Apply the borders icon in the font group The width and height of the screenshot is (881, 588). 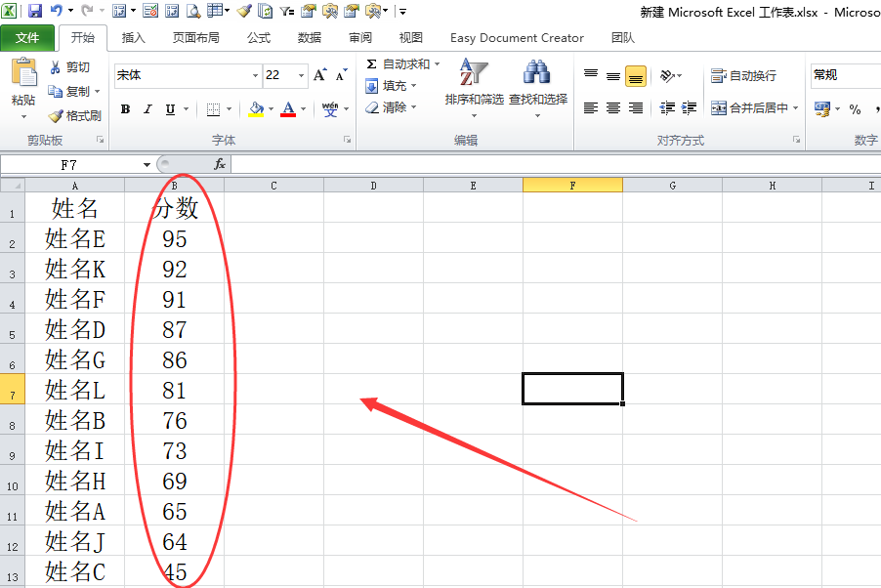coord(213,109)
